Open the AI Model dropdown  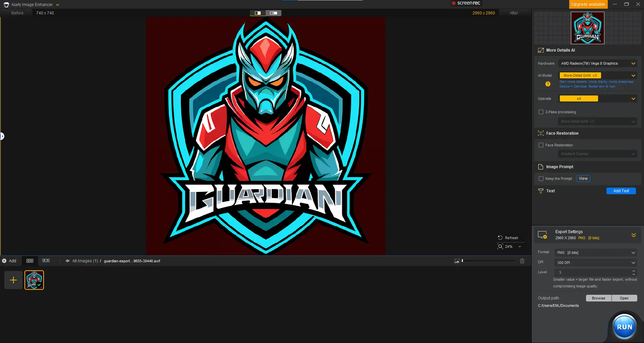pyautogui.click(x=598, y=75)
